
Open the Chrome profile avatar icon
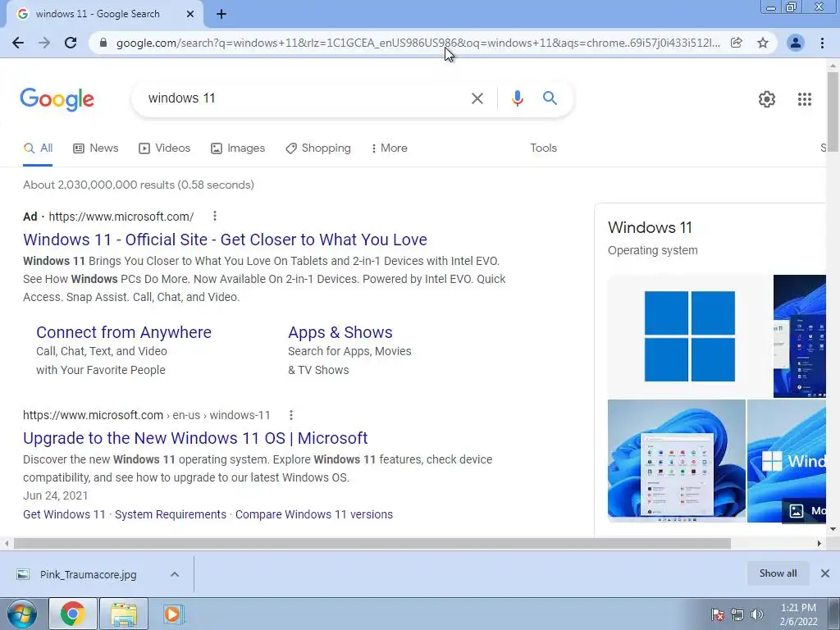pos(796,43)
